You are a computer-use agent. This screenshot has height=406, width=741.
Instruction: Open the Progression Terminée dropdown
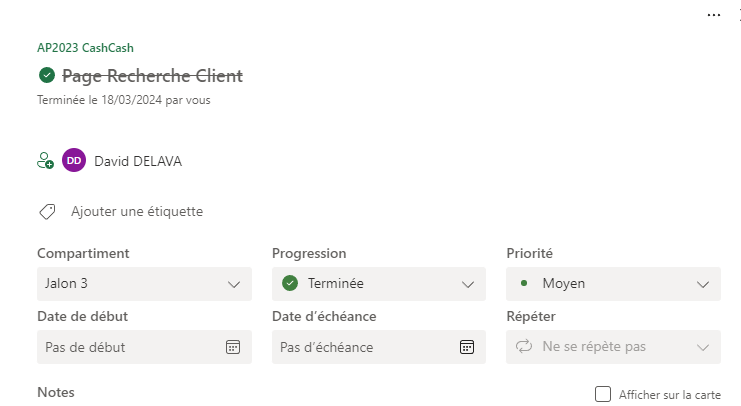(x=467, y=284)
